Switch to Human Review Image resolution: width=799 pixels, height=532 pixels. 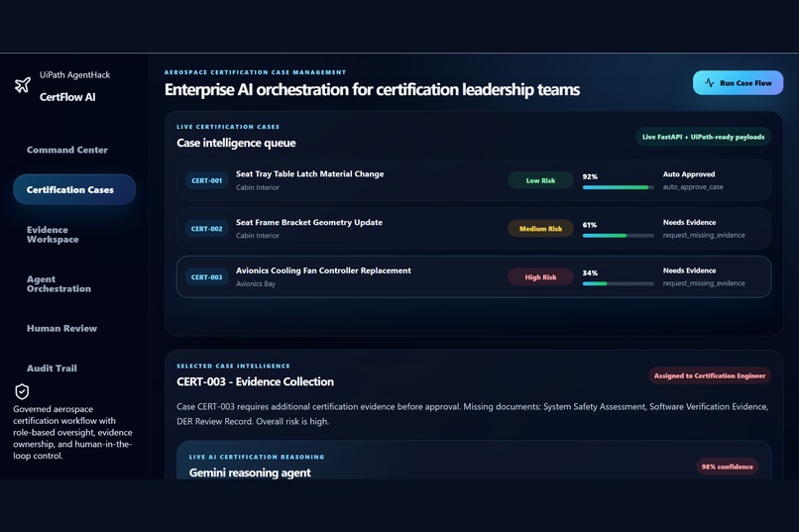point(61,328)
